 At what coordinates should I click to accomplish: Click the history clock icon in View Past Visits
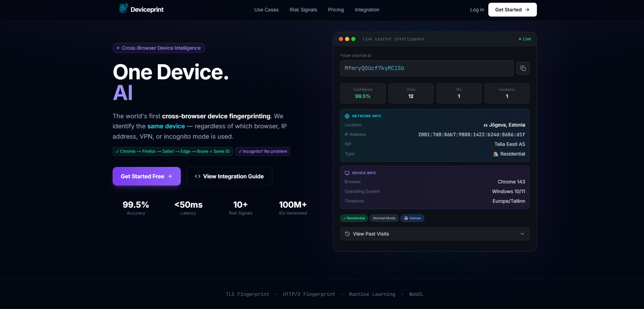tap(347, 234)
